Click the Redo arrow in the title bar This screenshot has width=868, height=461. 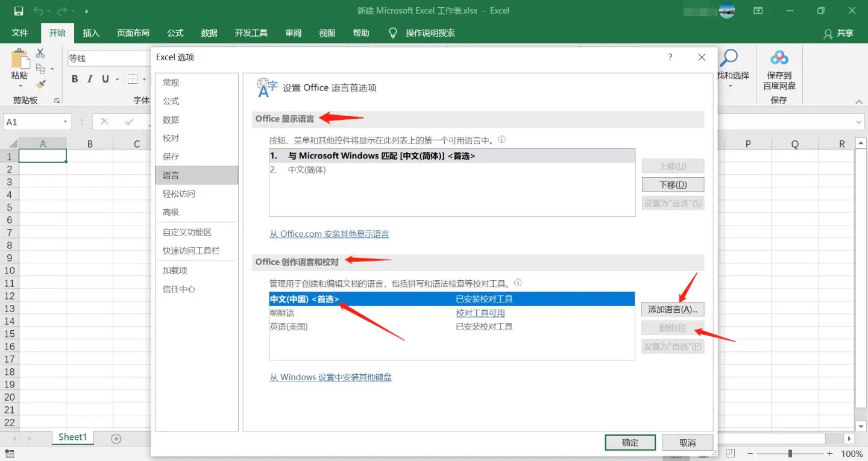61,11
